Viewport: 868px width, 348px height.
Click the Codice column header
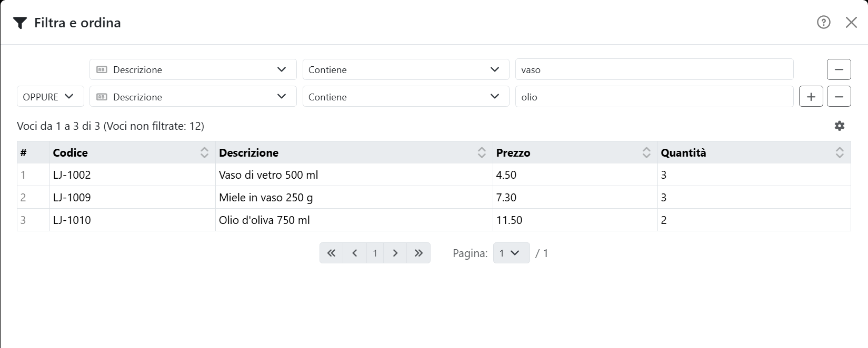click(x=133, y=152)
